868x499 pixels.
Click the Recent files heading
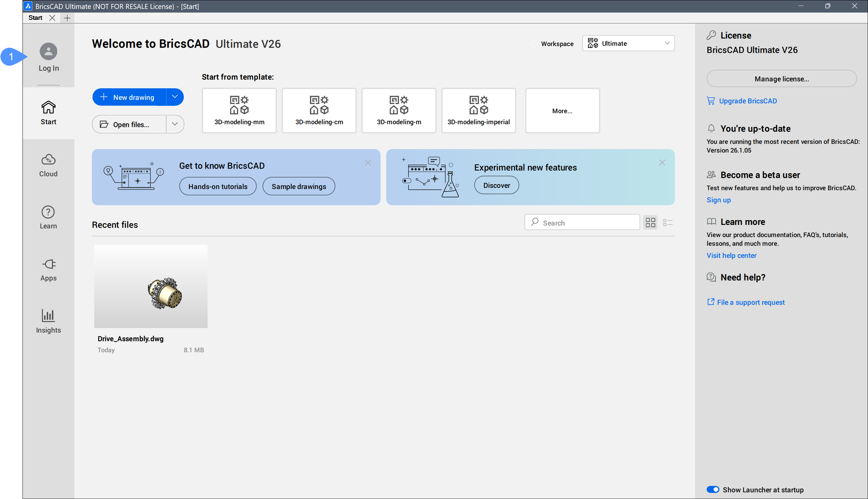point(115,225)
